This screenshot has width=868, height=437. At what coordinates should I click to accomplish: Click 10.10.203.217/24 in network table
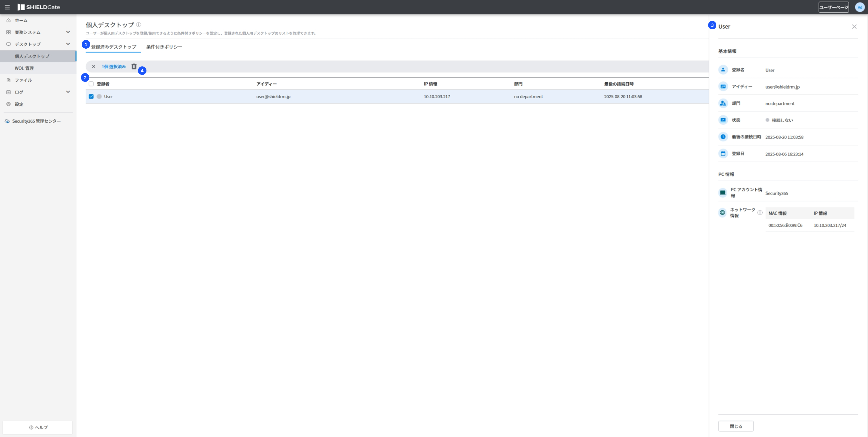point(830,225)
